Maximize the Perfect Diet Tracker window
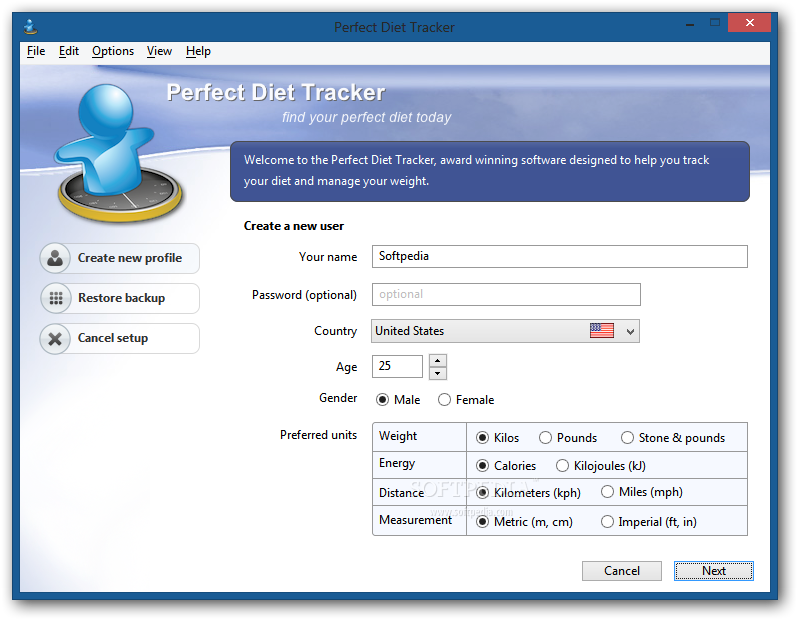Viewport: 798px width, 620px height. (715, 23)
